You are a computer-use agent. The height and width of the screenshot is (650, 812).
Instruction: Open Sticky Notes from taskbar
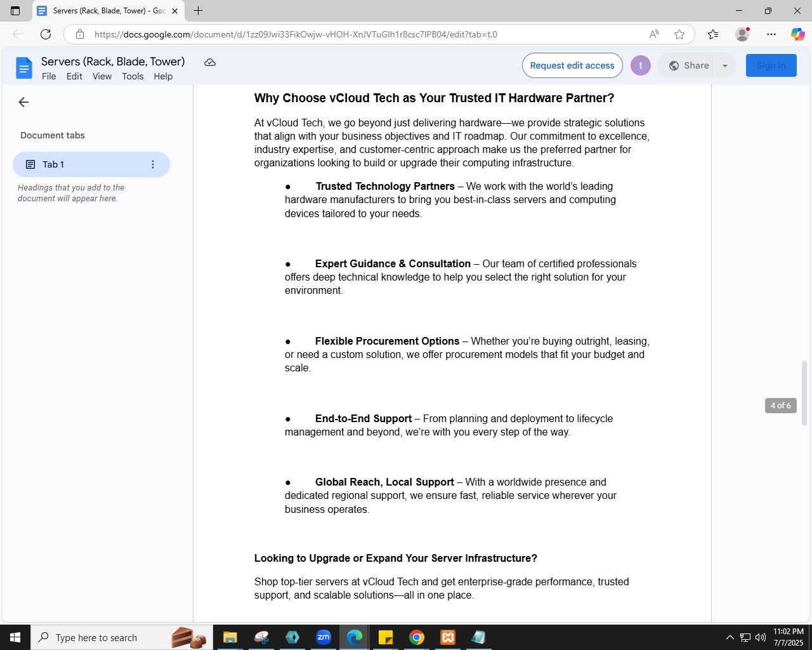pos(386,637)
